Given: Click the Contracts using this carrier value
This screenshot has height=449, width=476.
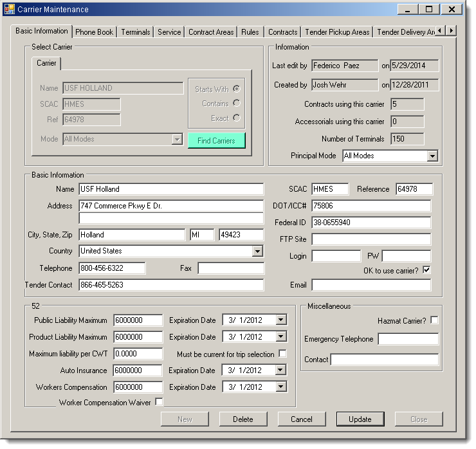Looking at the screenshot, I should (407, 104).
